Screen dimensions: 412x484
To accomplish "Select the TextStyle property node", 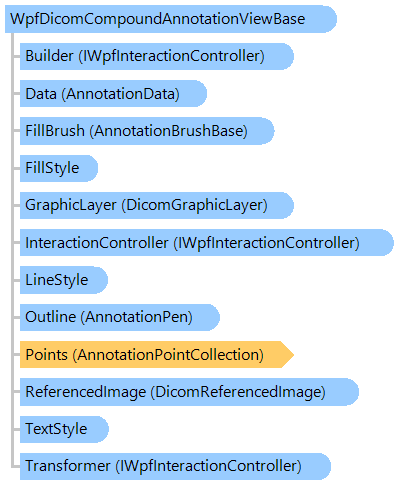I will [x=64, y=429].
